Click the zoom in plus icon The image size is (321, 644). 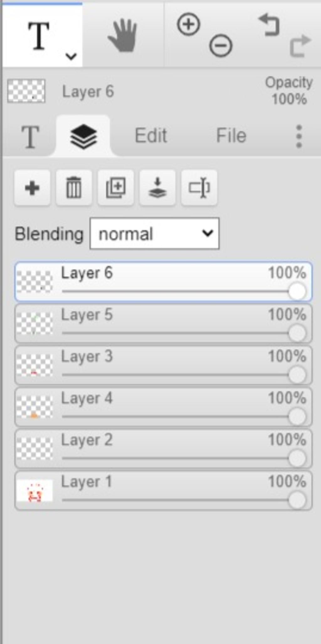188,24
